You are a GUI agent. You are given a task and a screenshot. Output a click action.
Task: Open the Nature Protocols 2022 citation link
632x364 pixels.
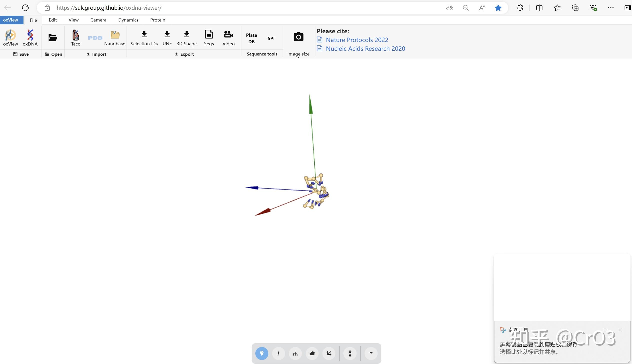(x=357, y=40)
